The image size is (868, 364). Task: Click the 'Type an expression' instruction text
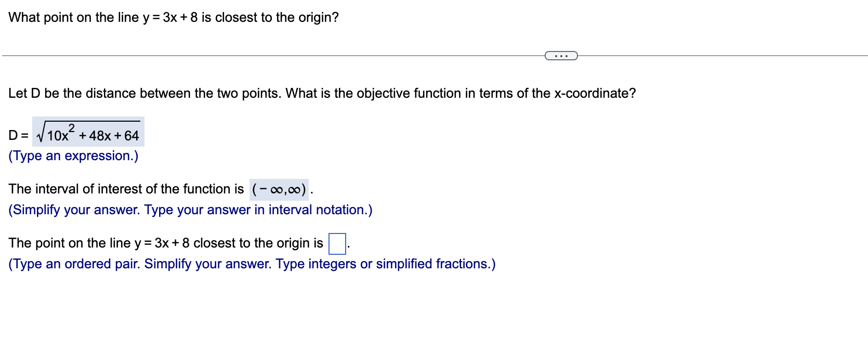coord(73,155)
